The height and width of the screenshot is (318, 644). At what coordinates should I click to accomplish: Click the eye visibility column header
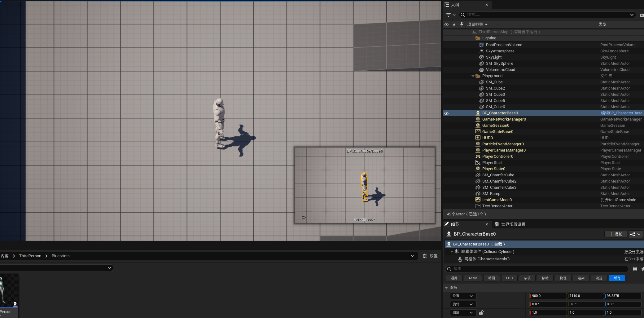pos(446,24)
